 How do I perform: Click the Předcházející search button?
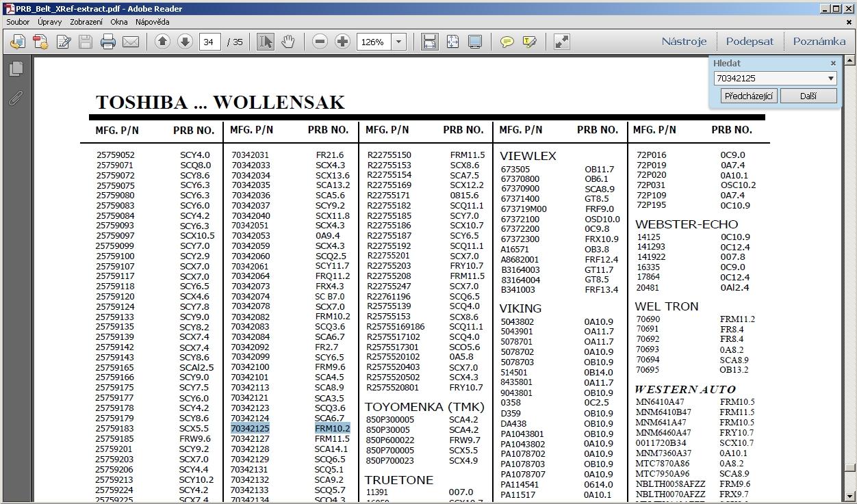pos(749,96)
